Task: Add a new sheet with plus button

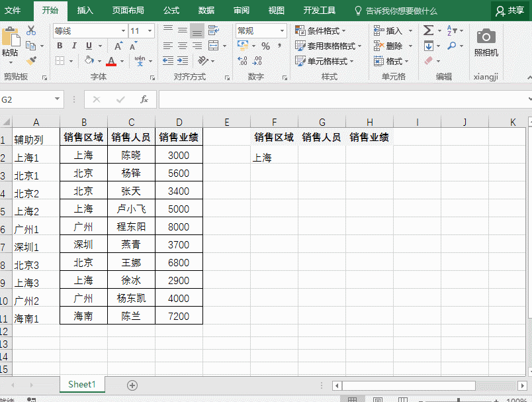Action: coord(132,385)
